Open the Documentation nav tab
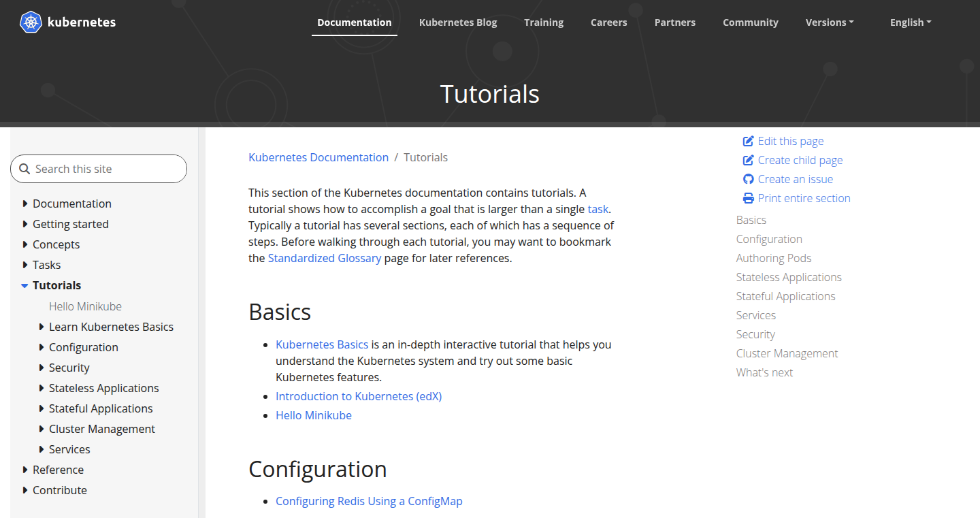This screenshot has width=980, height=518. (355, 22)
